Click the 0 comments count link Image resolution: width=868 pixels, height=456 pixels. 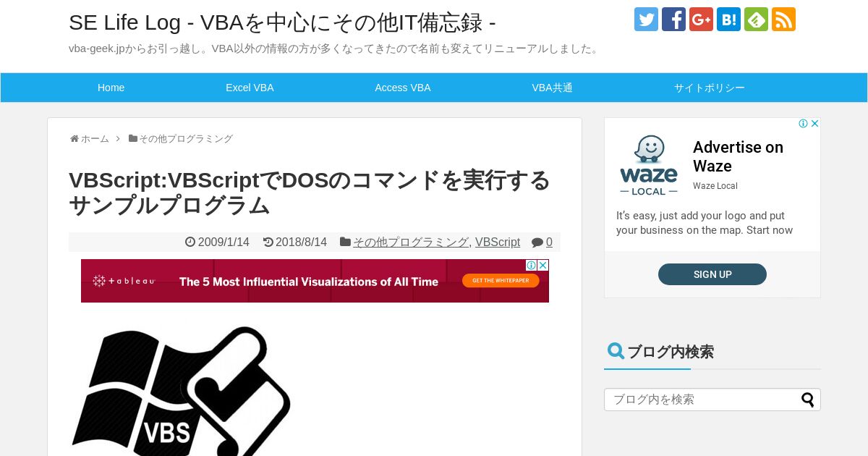549,242
